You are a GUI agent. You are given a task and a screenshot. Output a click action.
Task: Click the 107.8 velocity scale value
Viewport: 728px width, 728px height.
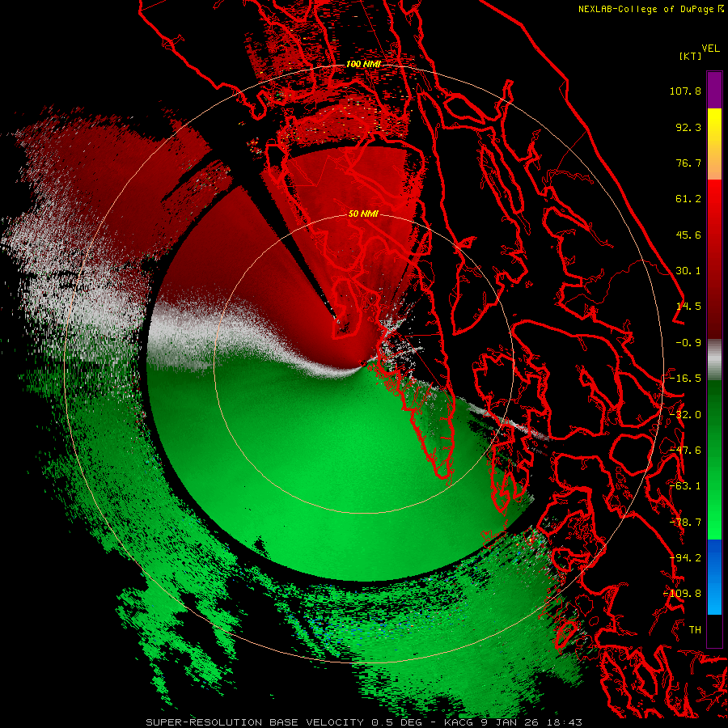685,91
